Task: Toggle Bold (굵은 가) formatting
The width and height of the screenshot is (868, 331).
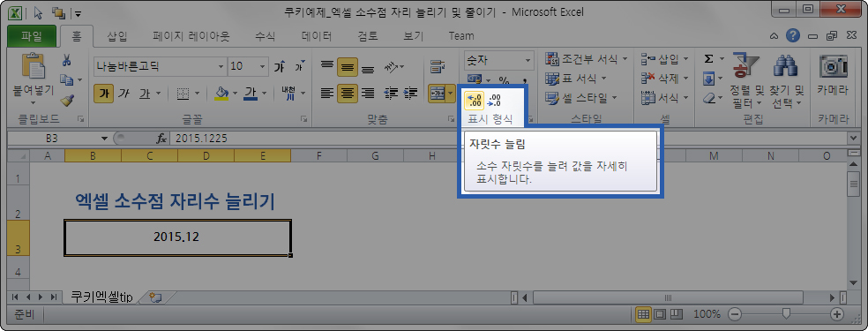Action: (x=103, y=94)
